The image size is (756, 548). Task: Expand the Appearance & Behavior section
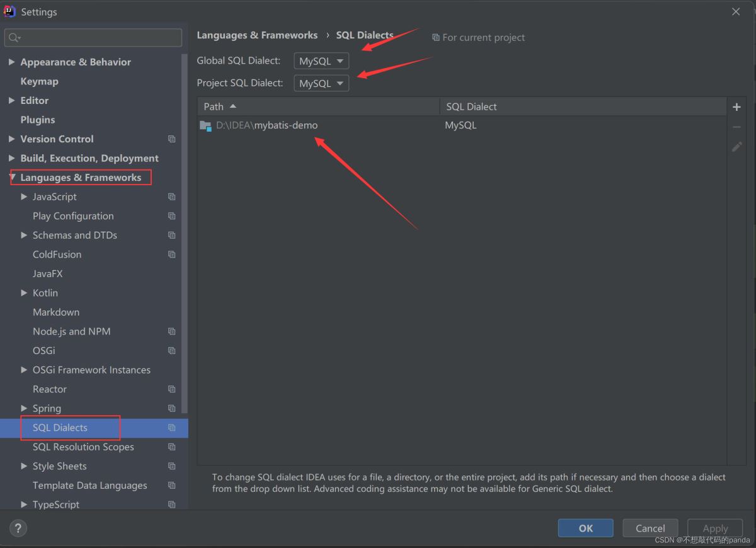(x=11, y=62)
